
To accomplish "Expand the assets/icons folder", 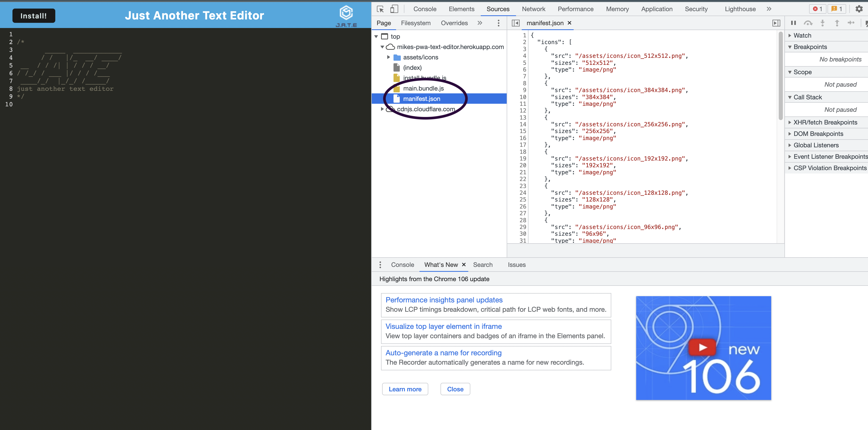I will coord(389,57).
